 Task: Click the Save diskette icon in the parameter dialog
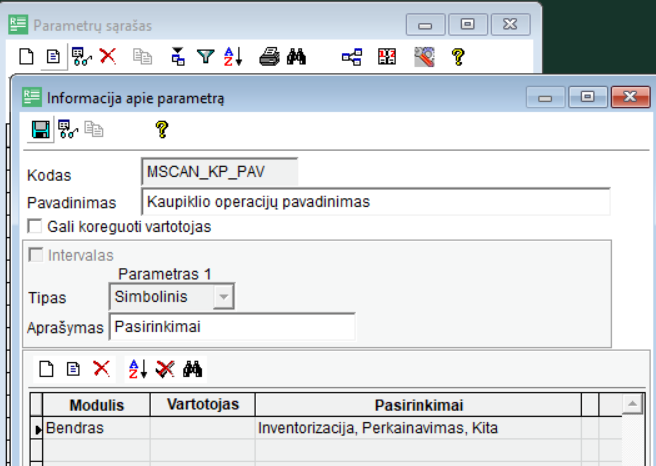(x=40, y=129)
